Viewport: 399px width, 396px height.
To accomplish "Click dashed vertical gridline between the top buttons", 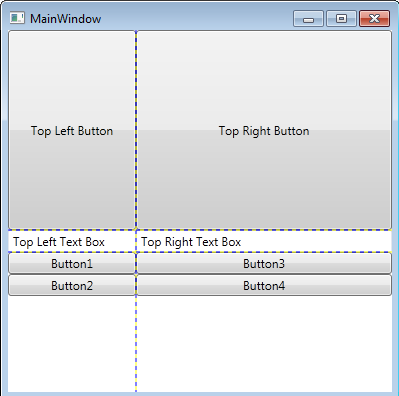I will coord(136,130).
